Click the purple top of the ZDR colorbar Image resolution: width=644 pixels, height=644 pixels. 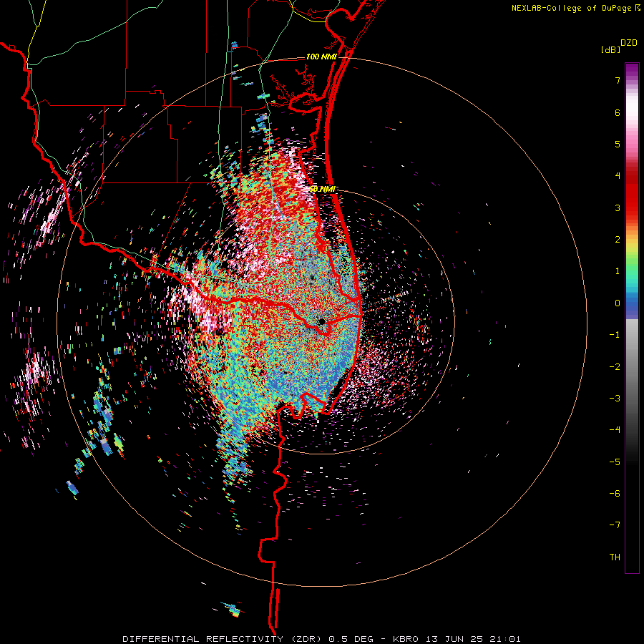tap(632, 70)
